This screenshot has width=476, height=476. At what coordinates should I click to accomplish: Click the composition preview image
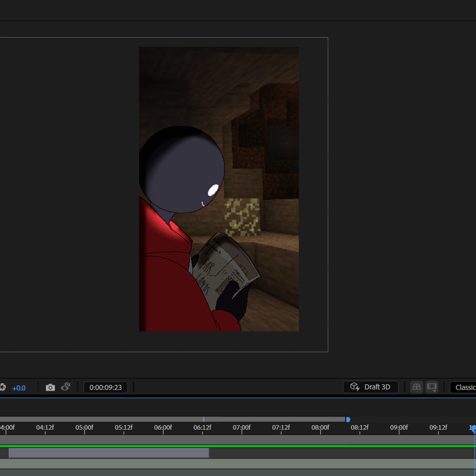point(219,189)
